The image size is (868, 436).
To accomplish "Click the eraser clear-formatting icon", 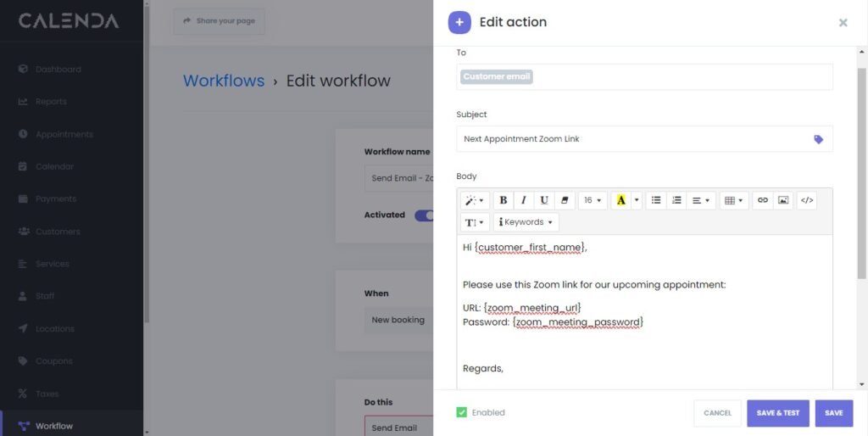I will tap(565, 200).
